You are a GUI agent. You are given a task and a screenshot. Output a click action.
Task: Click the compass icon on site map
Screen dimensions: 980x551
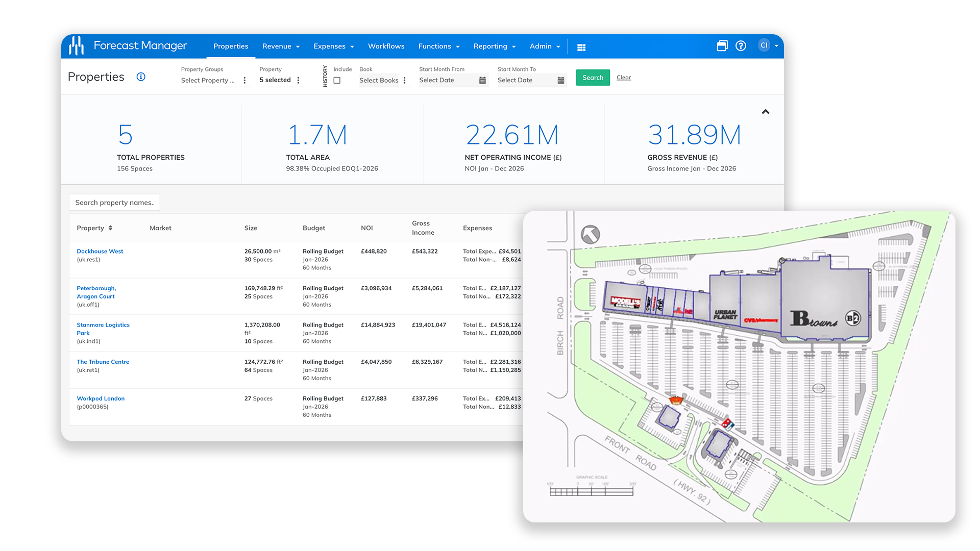(x=591, y=235)
